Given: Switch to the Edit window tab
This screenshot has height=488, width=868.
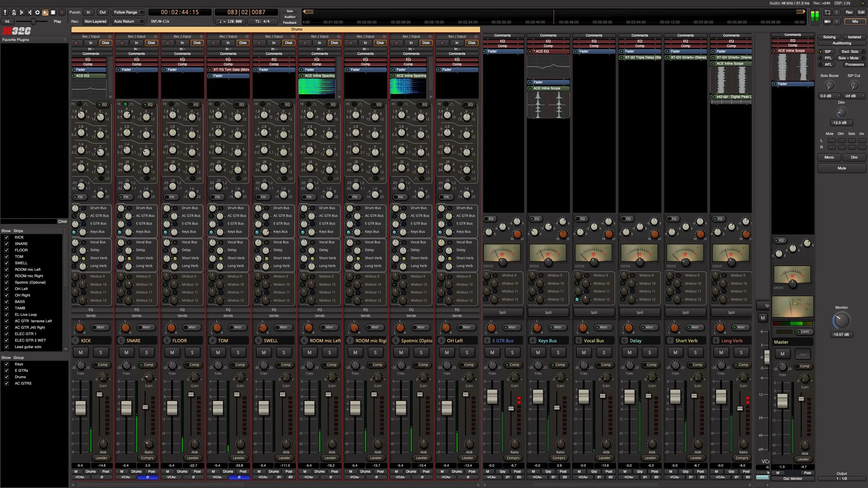Looking at the screenshot, I should (x=861, y=12).
